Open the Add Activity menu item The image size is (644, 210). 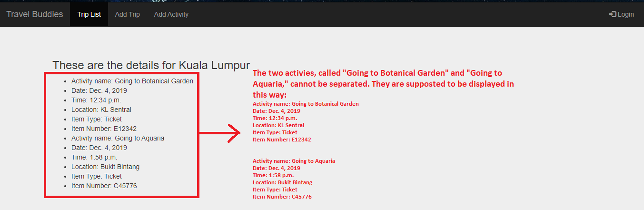tap(171, 14)
